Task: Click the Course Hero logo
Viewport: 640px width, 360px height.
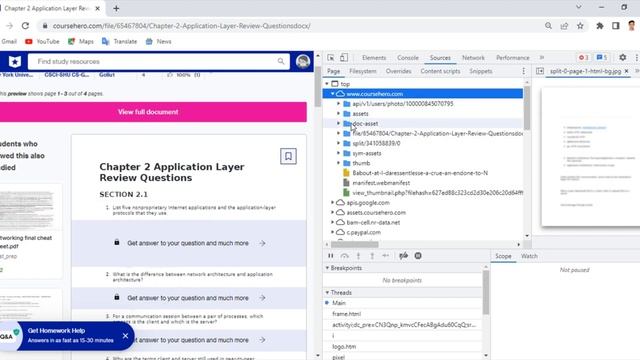Action: (15, 61)
